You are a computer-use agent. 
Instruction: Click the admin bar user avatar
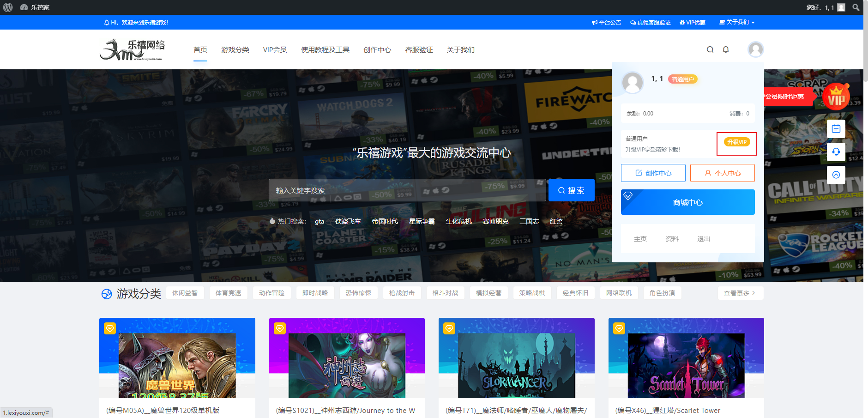(841, 7)
